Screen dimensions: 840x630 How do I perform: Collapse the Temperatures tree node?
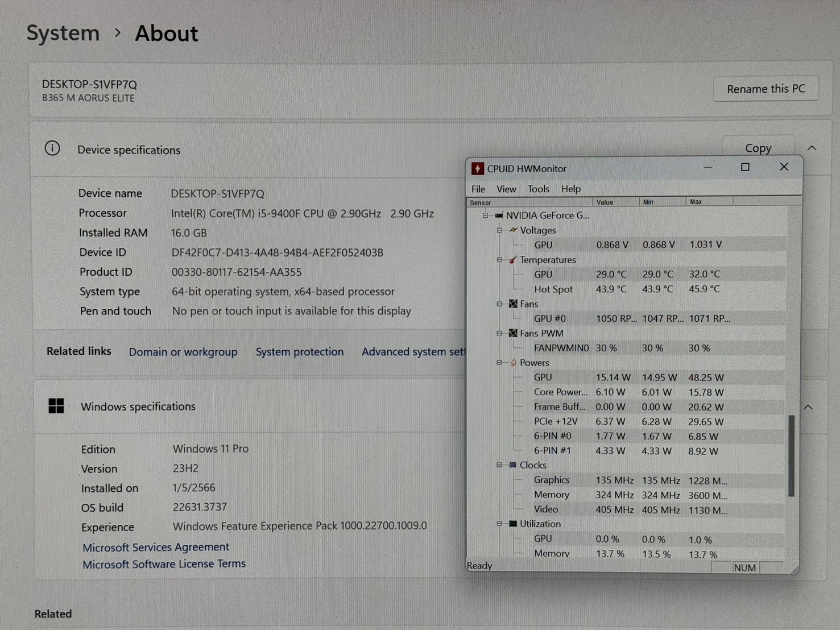499,260
